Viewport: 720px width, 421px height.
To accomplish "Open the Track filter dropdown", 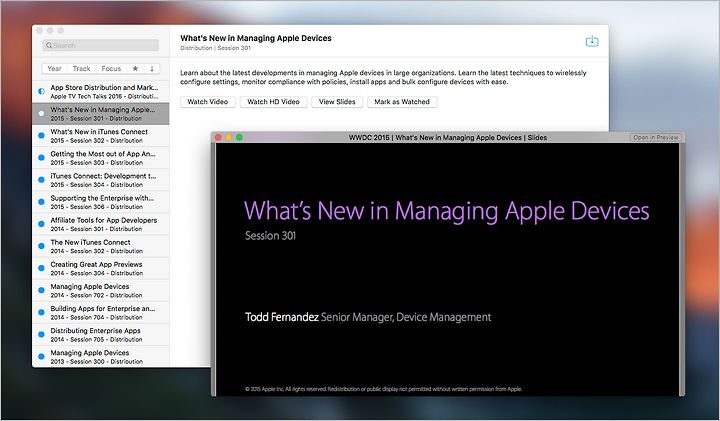I will pos(81,68).
